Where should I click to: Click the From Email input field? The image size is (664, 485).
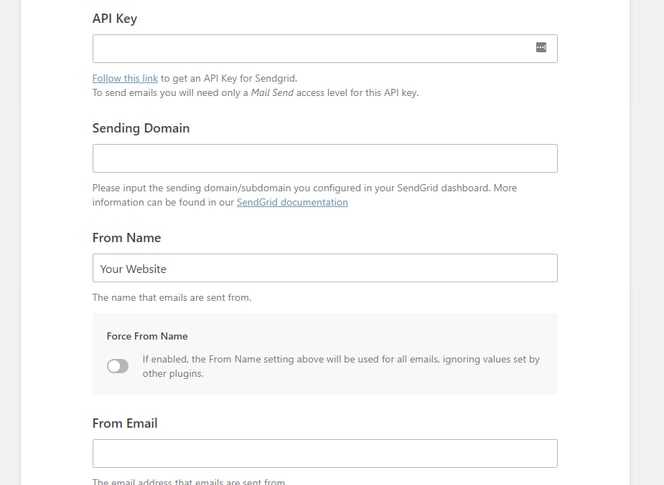324,453
